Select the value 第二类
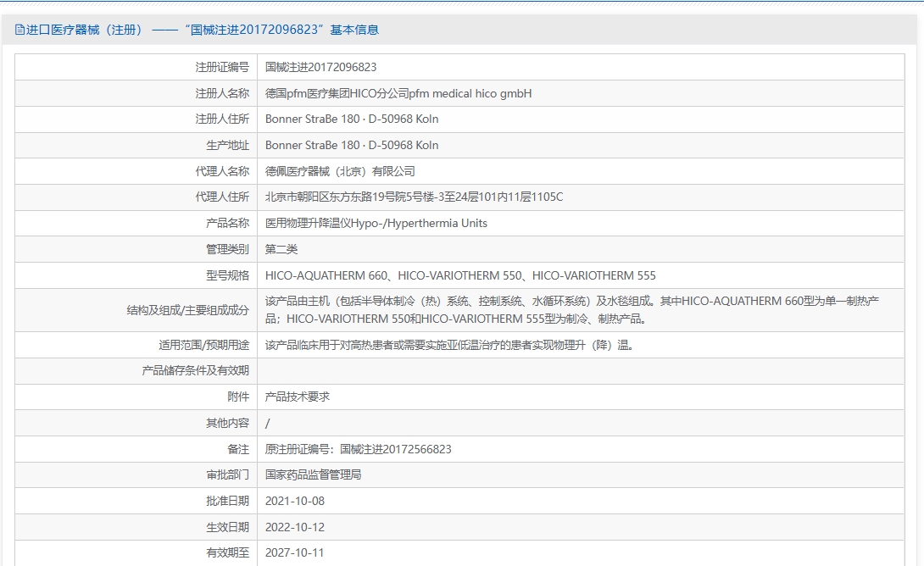The image size is (924, 566). coord(281,249)
